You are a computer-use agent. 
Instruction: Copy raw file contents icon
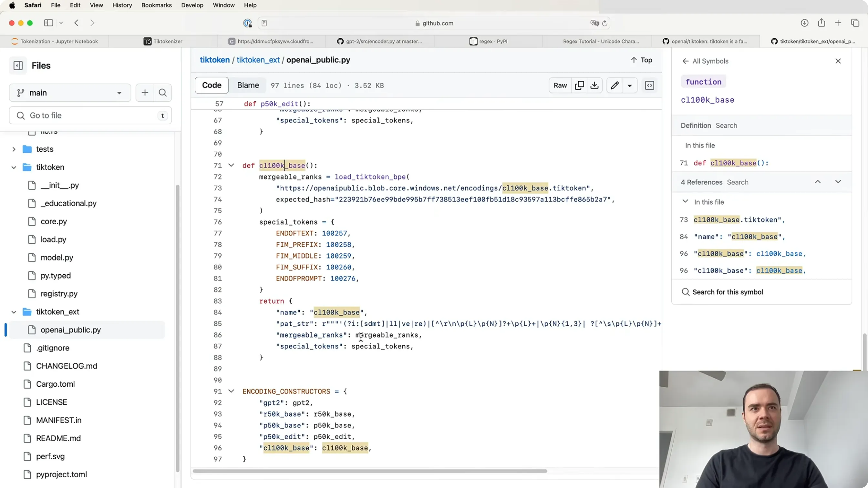coord(579,85)
